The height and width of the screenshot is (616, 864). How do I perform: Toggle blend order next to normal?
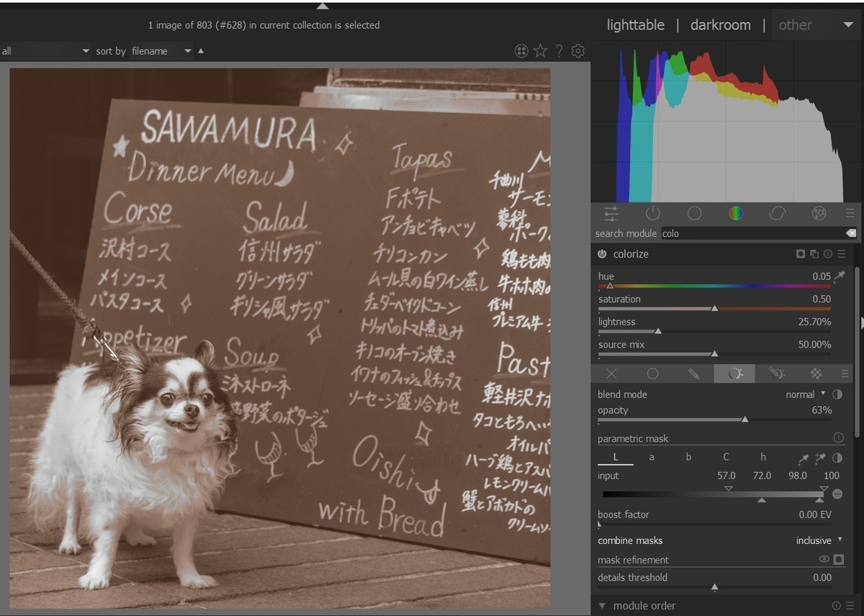(x=837, y=394)
